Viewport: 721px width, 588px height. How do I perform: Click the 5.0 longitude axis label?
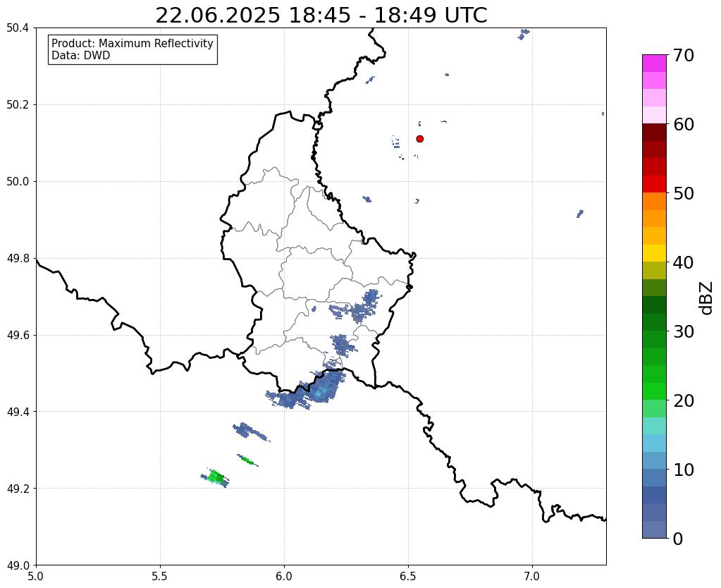[36, 576]
